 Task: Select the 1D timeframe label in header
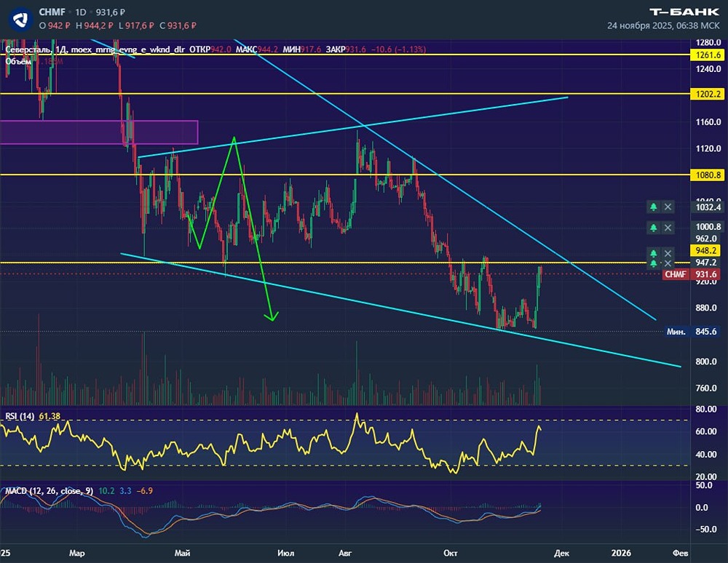tap(81, 12)
